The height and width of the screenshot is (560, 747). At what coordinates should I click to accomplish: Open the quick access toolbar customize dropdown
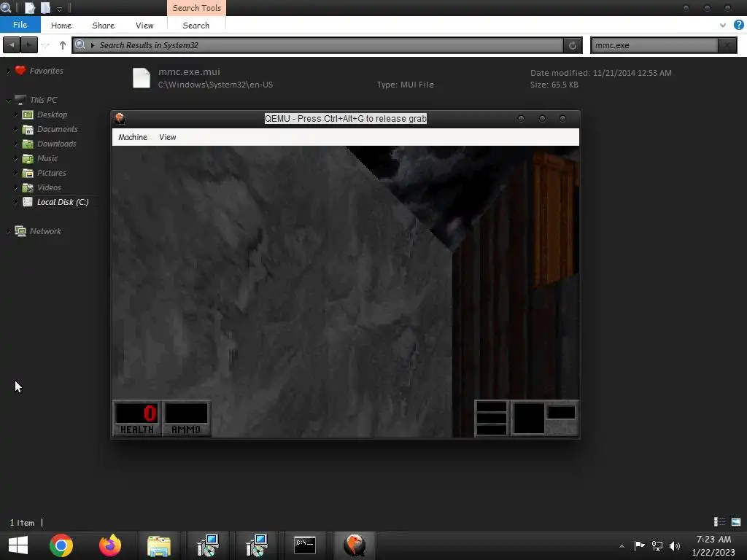(59, 9)
